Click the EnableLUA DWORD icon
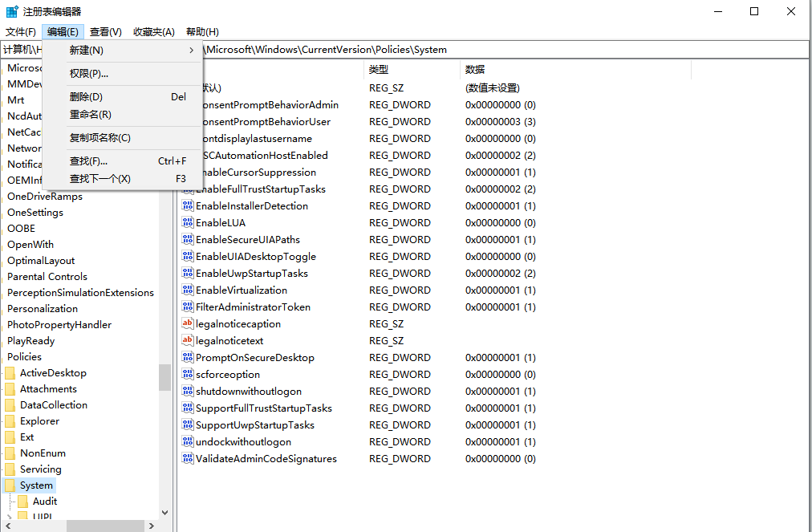The image size is (812, 532). (x=188, y=223)
